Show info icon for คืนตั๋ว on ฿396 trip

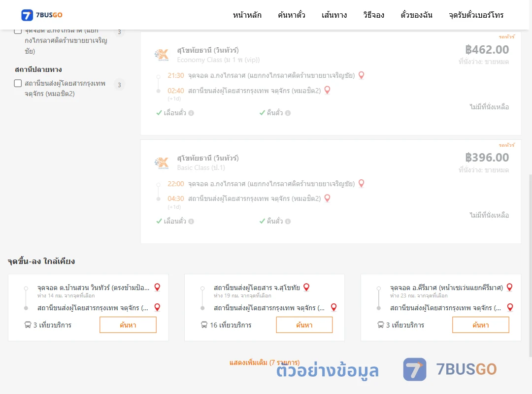click(x=288, y=221)
